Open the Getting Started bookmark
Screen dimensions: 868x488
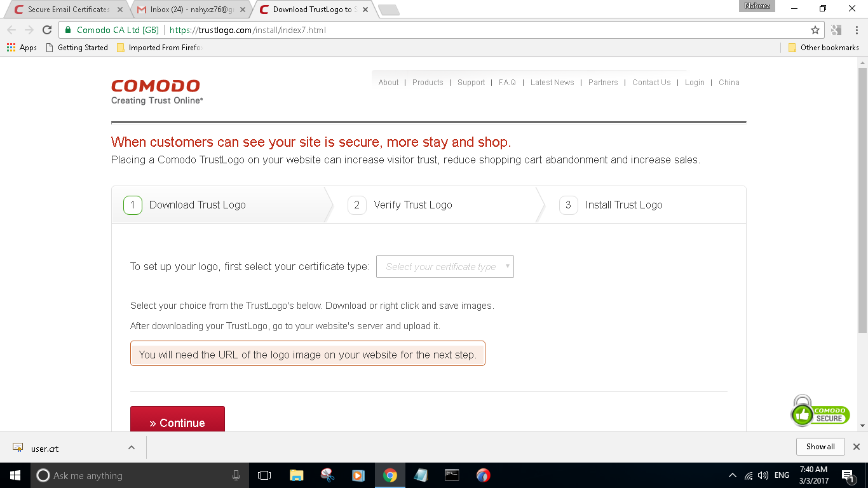(77, 48)
